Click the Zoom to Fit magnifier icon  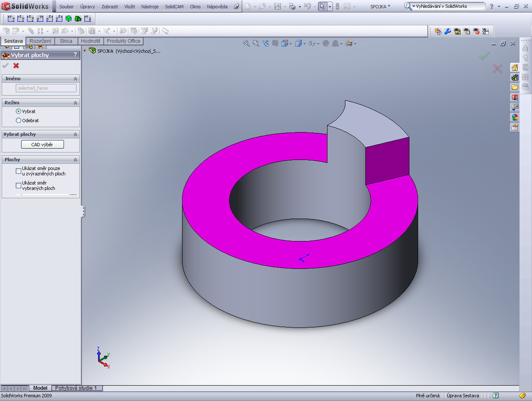246,43
